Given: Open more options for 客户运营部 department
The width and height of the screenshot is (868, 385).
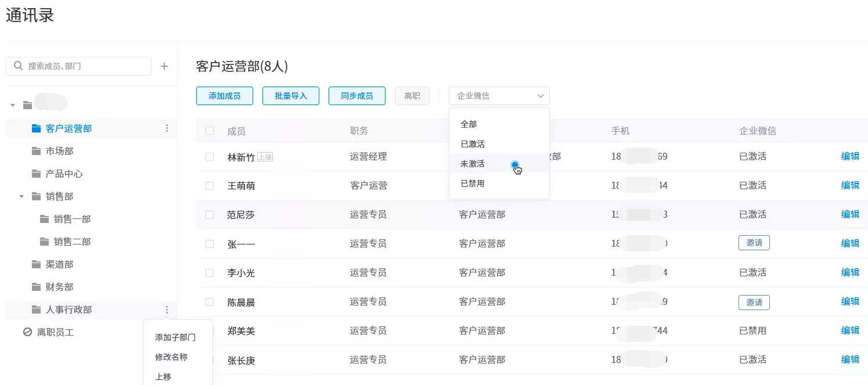Looking at the screenshot, I should click(167, 128).
